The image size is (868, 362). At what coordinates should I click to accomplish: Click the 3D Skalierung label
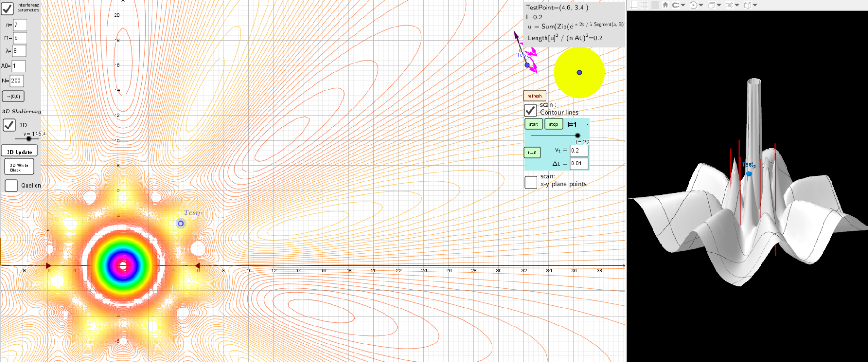click(x=22, y=111)
